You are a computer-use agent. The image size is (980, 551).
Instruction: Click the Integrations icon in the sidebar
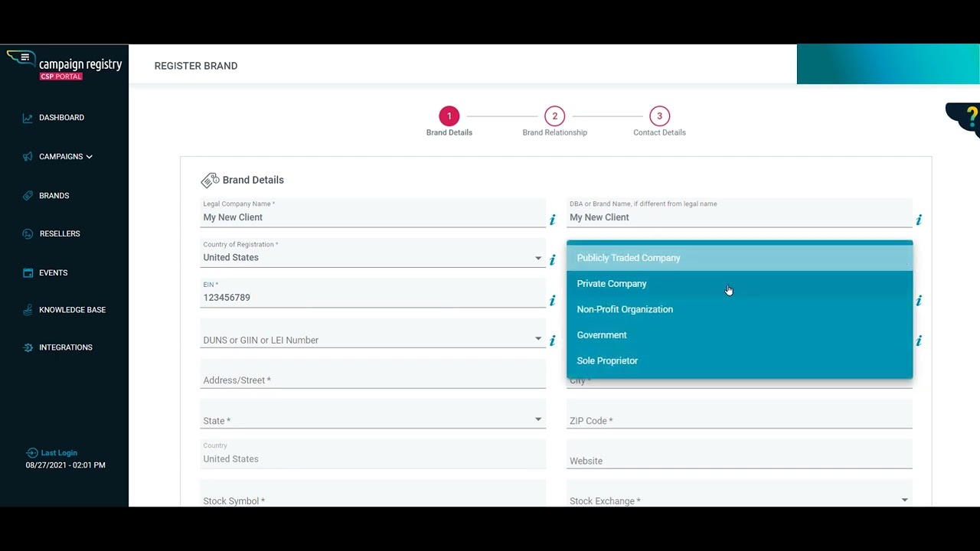coord(28,347)
